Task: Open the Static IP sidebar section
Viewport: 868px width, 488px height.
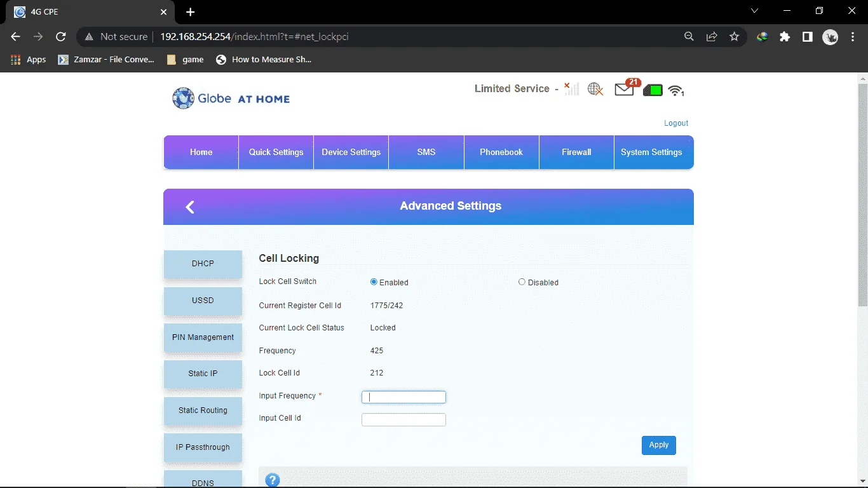Action: [x=203, y=374]
